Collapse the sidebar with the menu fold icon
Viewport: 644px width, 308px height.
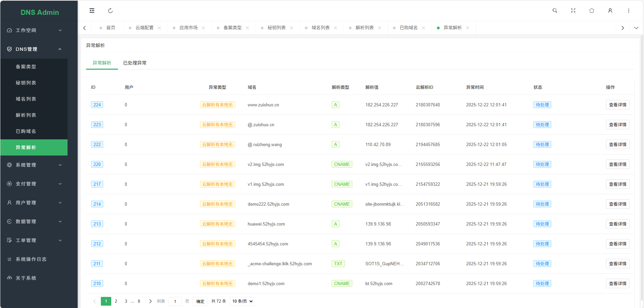pyautogui.click(x=92, y=11)
